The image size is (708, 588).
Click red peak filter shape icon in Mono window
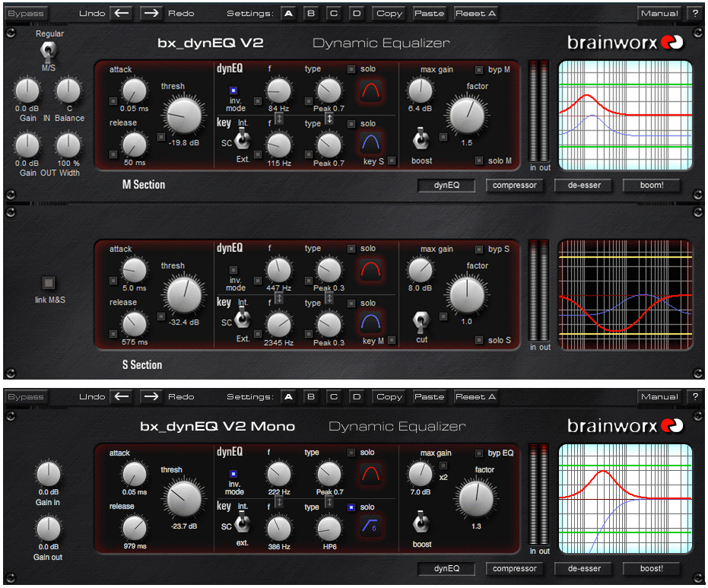coord(370,473)
